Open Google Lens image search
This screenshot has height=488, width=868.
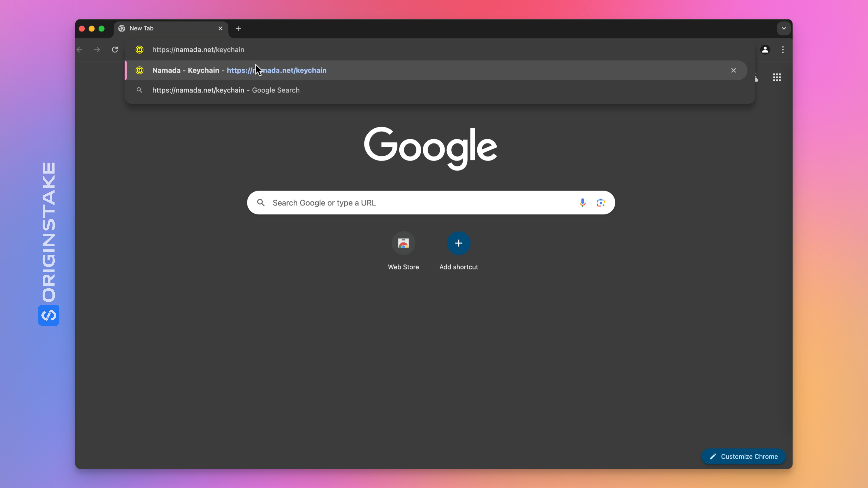point(601,203)
